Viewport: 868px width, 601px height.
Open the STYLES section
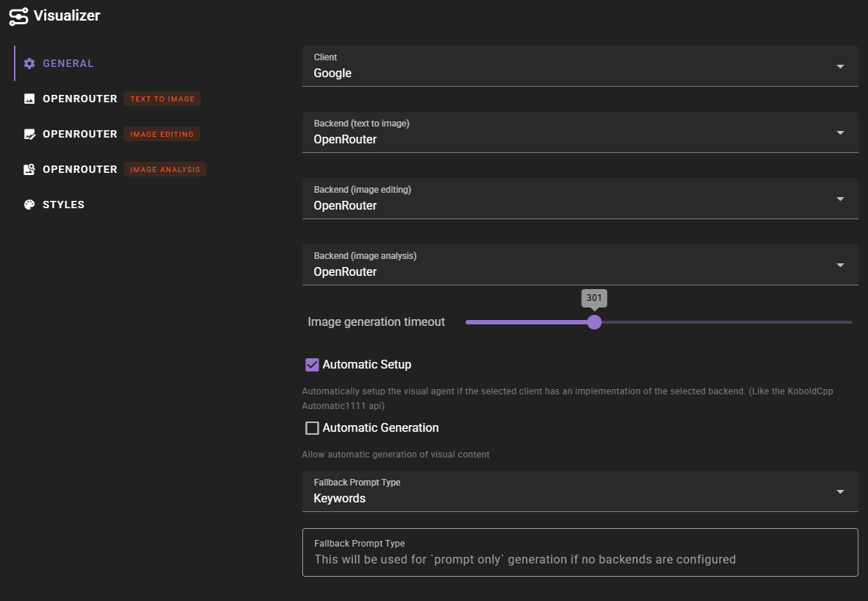[63, 204]
